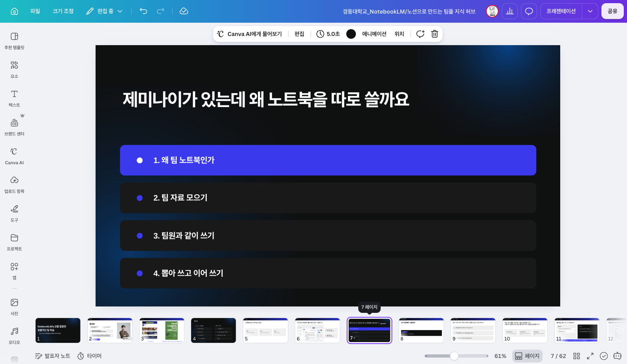The height and width of the screenshot is (364, 627).
Task: Open the Canva AI sidebar panel
Action: (x=14, y=156)
